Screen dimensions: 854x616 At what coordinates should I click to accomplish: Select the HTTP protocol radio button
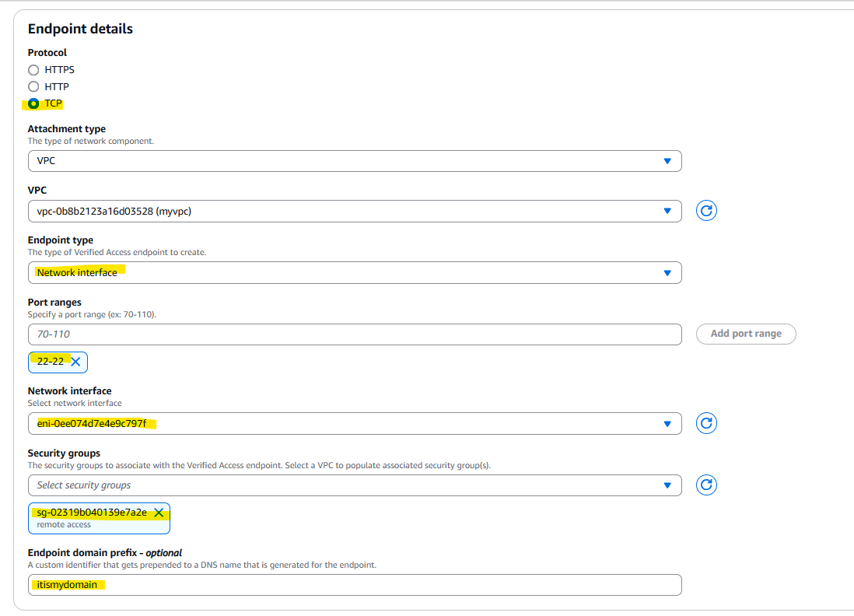click(x=33, y=86)
